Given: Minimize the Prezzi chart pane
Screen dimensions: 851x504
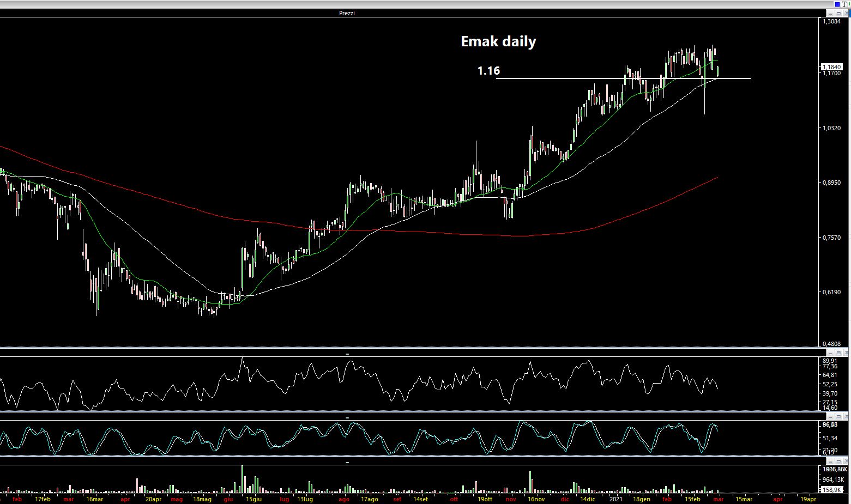Looking at the screenshot, I should click(x=830, y=13).
